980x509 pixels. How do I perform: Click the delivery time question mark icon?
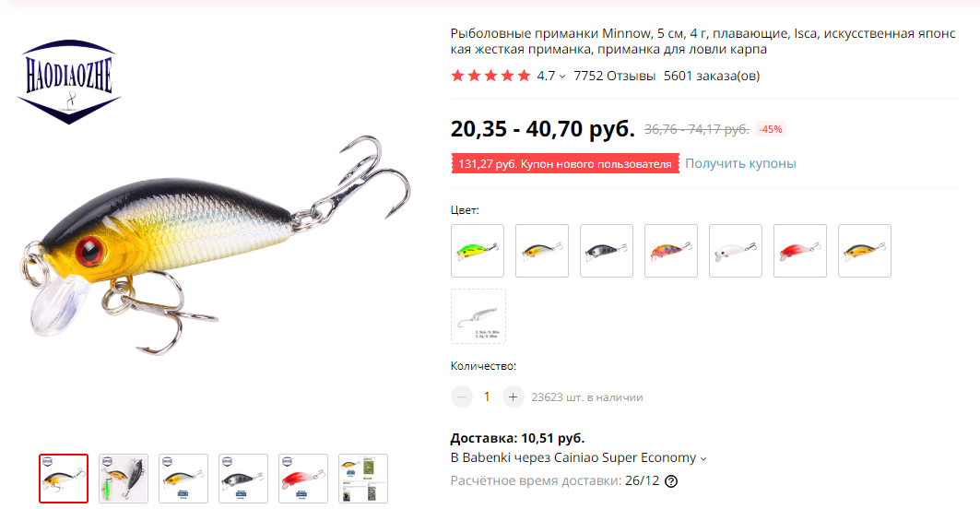[x=670, y=481]
